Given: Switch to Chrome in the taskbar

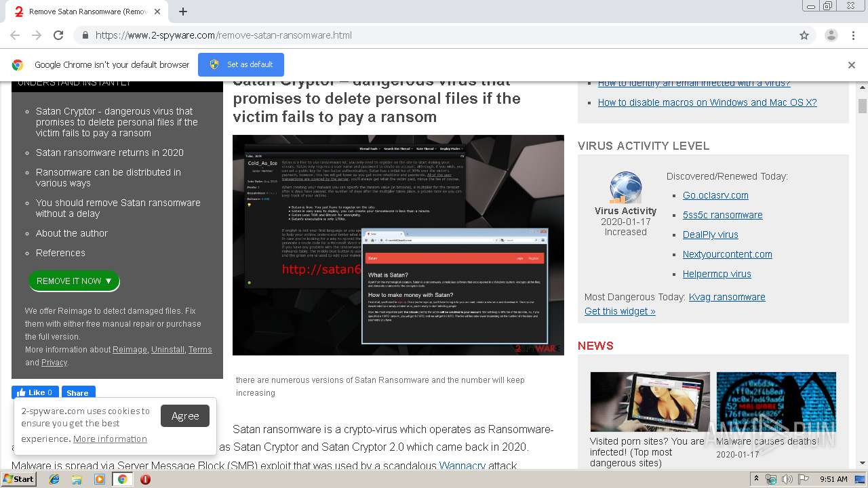Looking at the screenshot, I should [122, 479].
